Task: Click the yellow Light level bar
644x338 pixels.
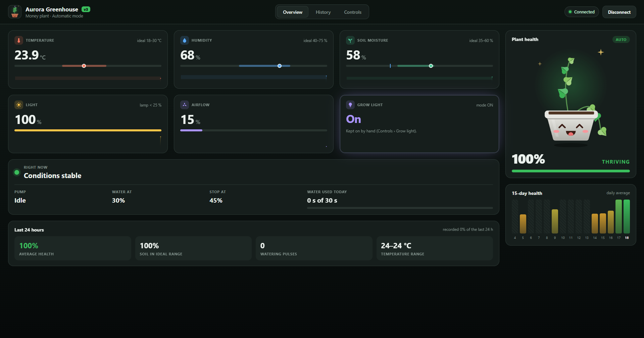Action: tap(88, 130)
